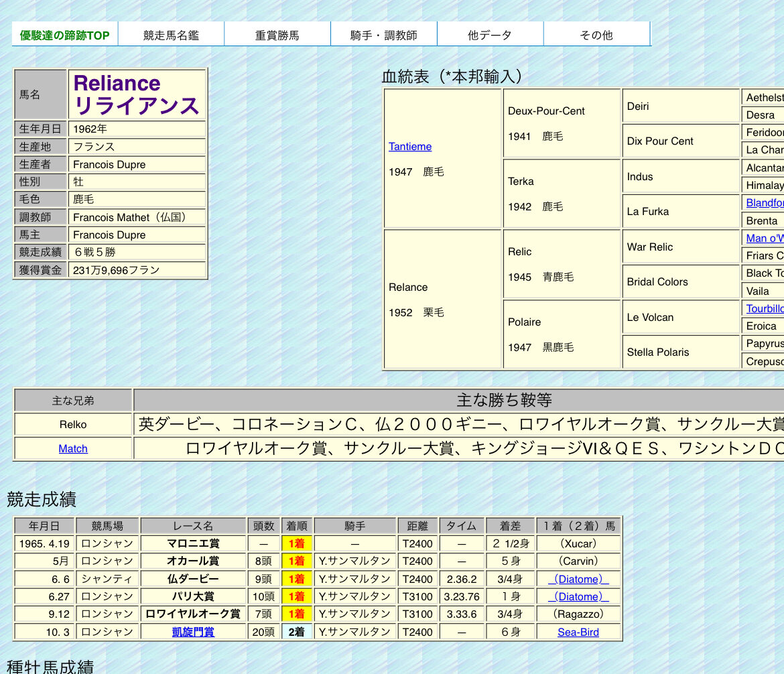Open Diatome link in 仏ダービー row

(578, 580)
